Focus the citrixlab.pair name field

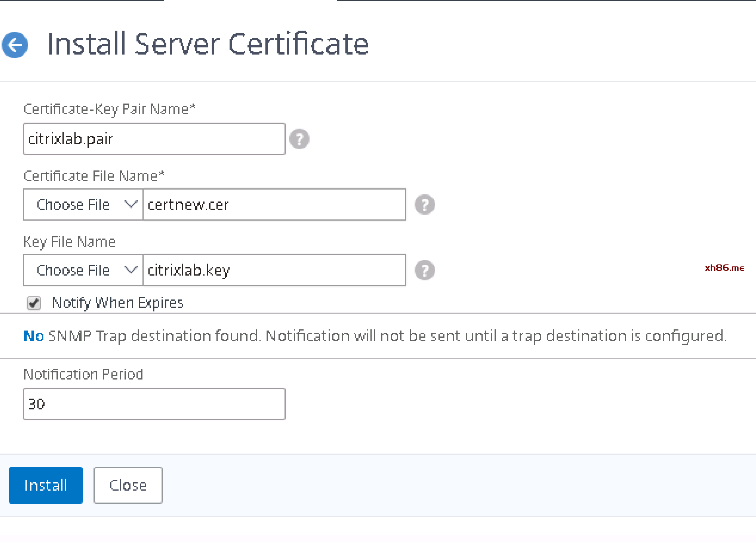[x=154, y=139]
